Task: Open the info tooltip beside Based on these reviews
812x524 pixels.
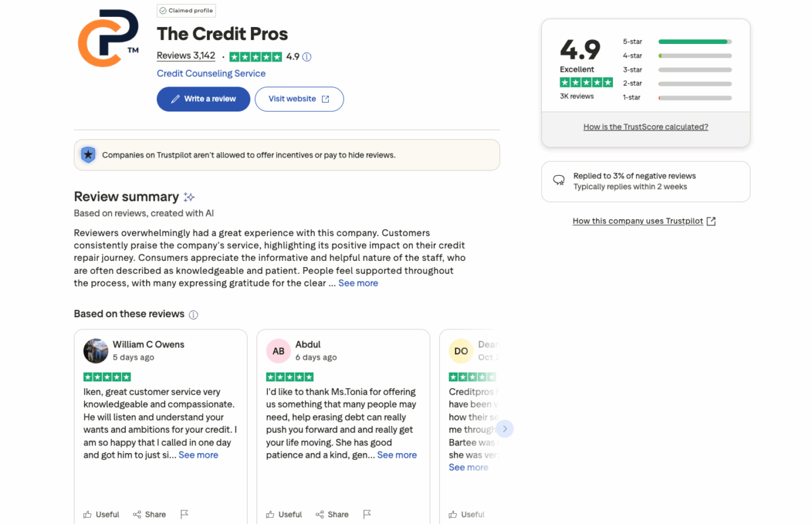Action: click(x=194, y=314)
